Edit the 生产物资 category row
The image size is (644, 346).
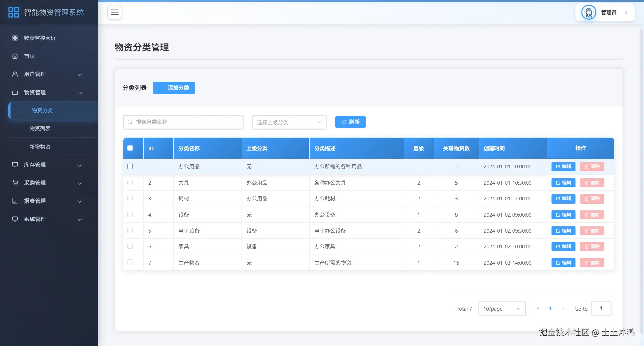(x=563, y=263)
